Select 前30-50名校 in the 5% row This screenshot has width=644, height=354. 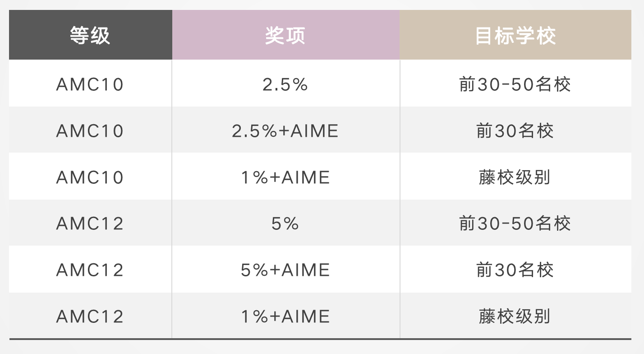(515, 224)
